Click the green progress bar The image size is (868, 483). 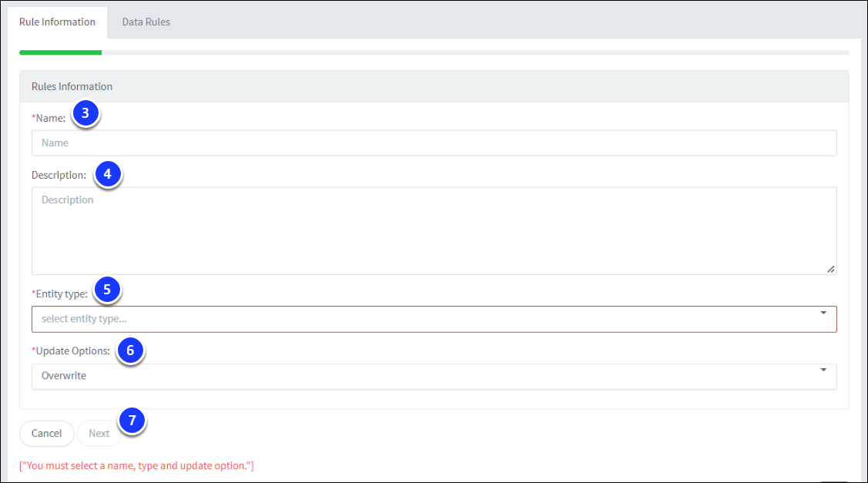[60, 52]
